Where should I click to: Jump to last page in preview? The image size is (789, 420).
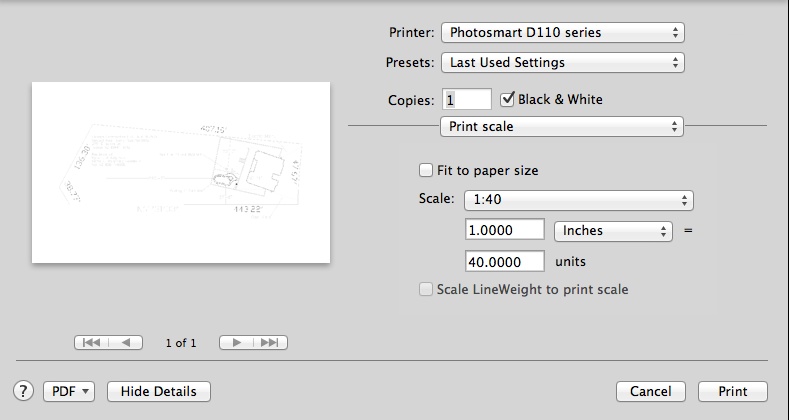pos(269,342)
